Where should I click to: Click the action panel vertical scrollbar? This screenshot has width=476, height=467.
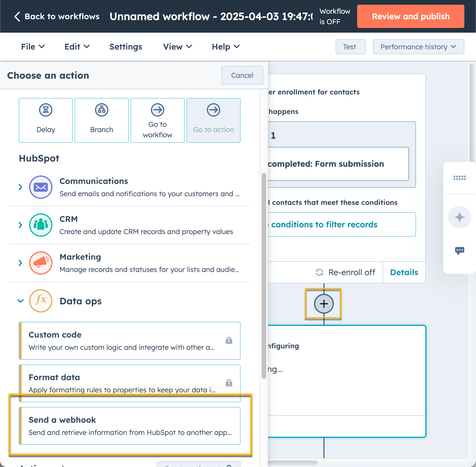coord(264,276)
